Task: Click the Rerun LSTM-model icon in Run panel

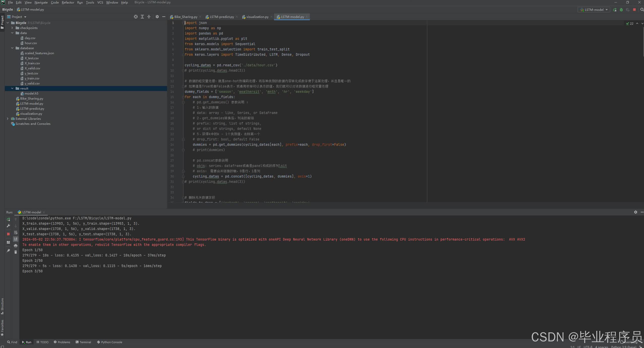Action: click(x=8, y=219)
